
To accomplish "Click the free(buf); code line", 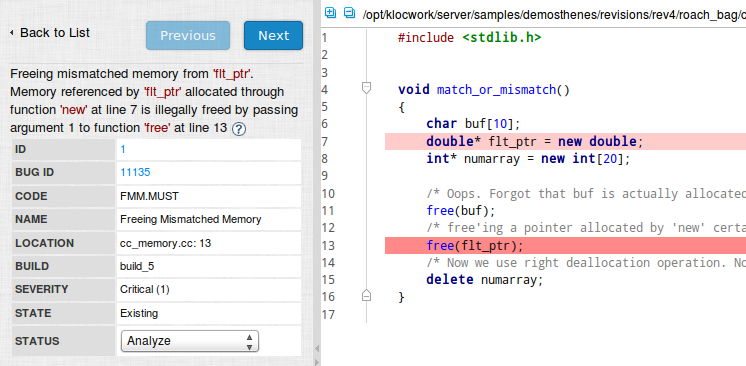I will [x=461, y=211].
